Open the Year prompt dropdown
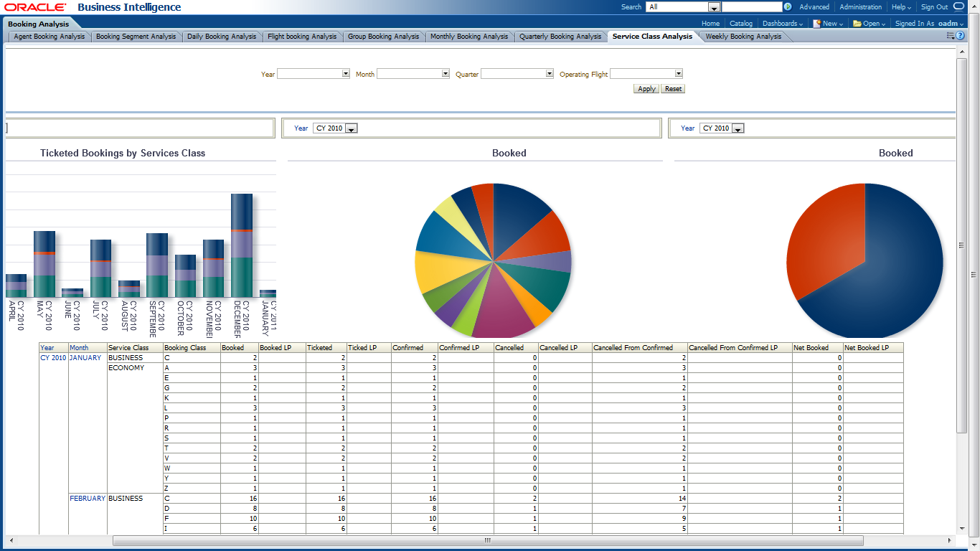 [346, 74]
